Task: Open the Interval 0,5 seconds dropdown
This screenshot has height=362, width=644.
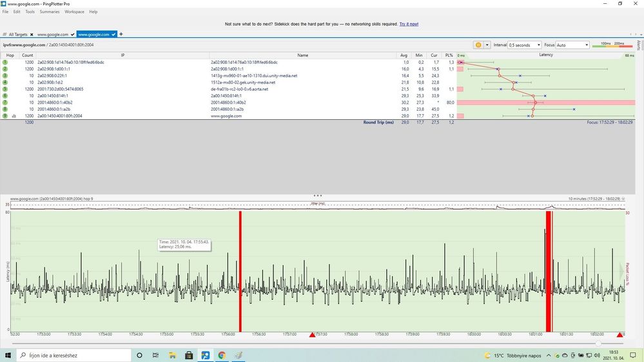Action: point(525,44)
